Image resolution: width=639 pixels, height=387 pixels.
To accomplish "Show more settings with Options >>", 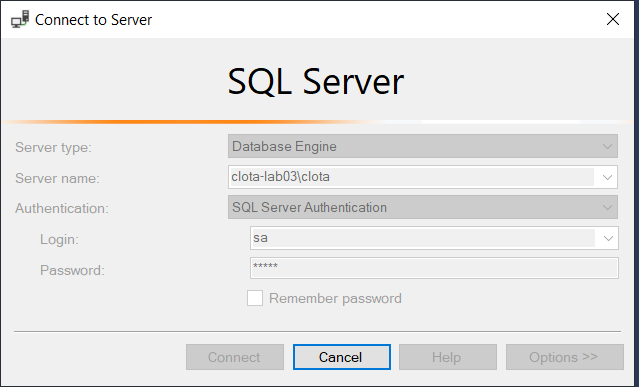I will pos(564,357).
